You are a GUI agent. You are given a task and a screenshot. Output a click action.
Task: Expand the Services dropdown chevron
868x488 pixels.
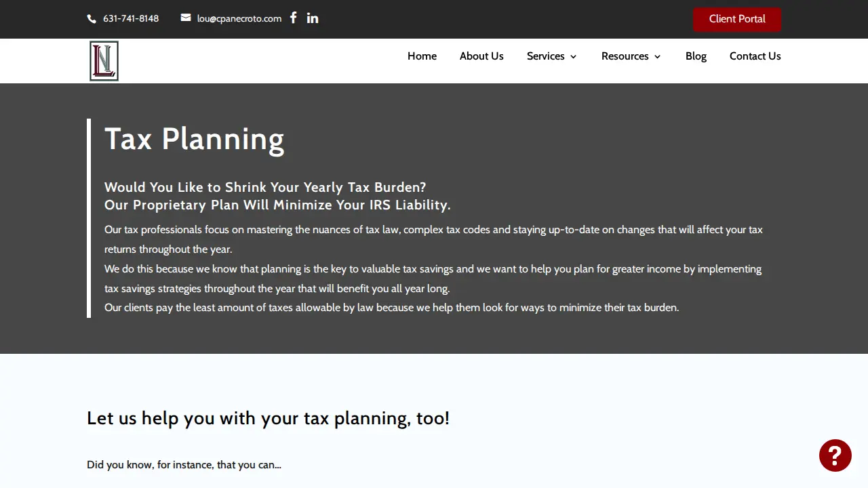[573, 57]
